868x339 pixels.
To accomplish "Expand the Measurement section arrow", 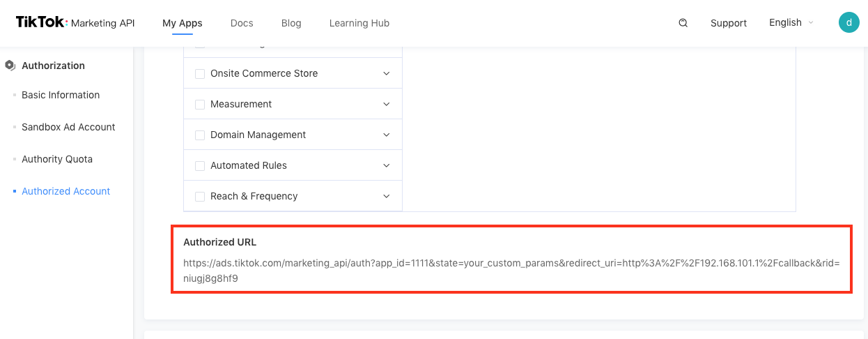I will pyautogui.click(x=387, y=104).
